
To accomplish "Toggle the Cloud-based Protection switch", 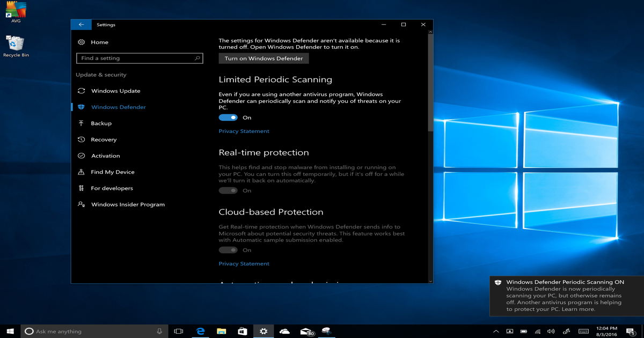I will (228, 249).
